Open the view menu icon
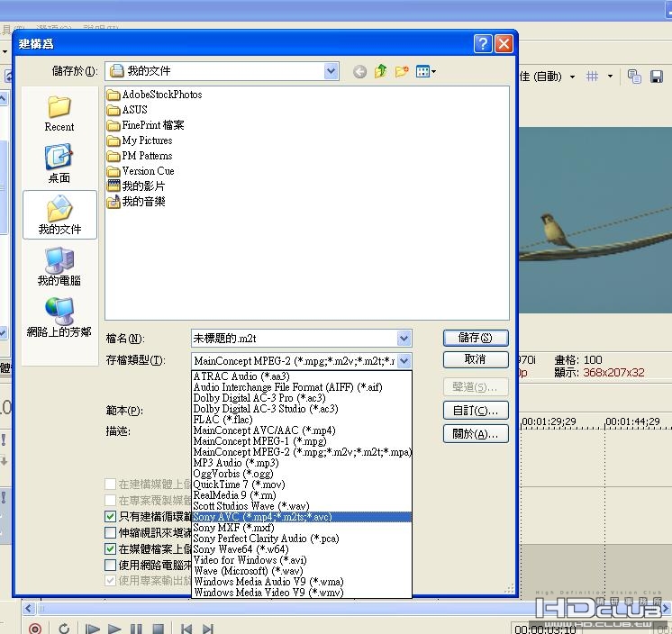Image resolution: width=672 pixels, height=634 pixels. click(425, 71)
